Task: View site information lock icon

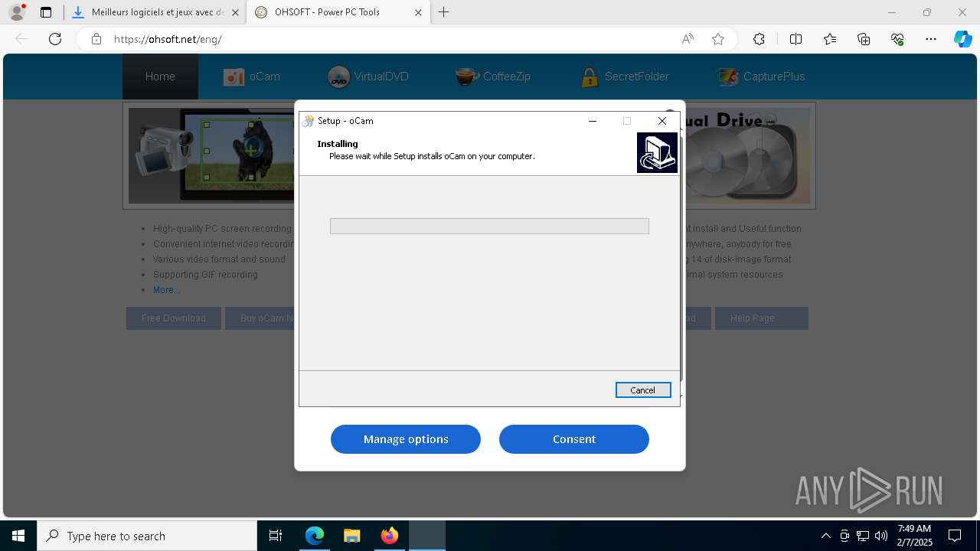Action: click(x=96, y=39)
